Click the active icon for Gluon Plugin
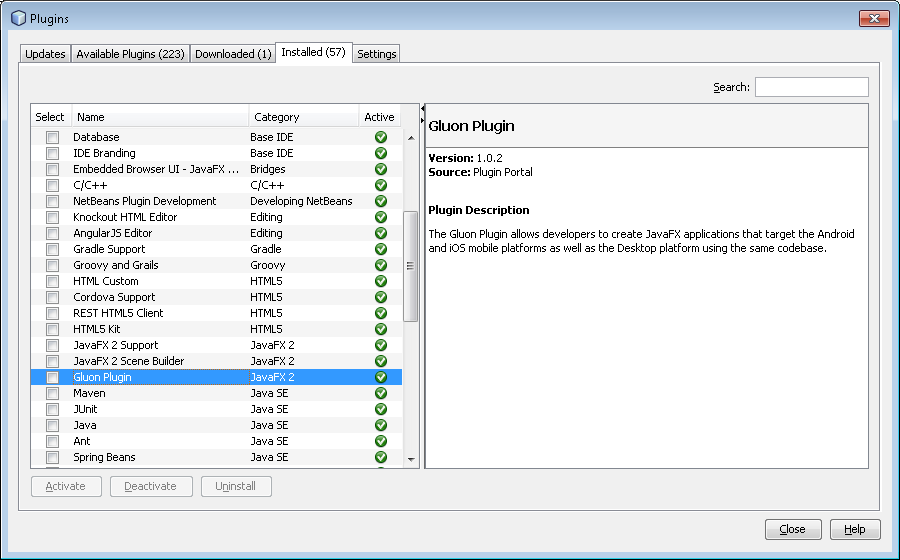Viewport: 900px width, 560px height. pos(381,377)
